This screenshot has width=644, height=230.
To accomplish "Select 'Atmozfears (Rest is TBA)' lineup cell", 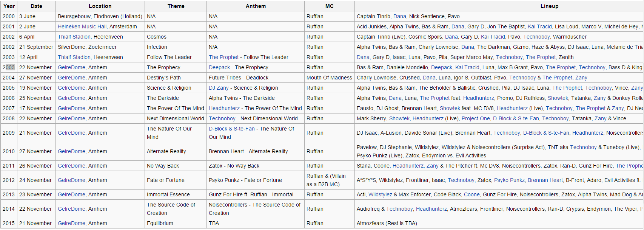I will 499,223.
